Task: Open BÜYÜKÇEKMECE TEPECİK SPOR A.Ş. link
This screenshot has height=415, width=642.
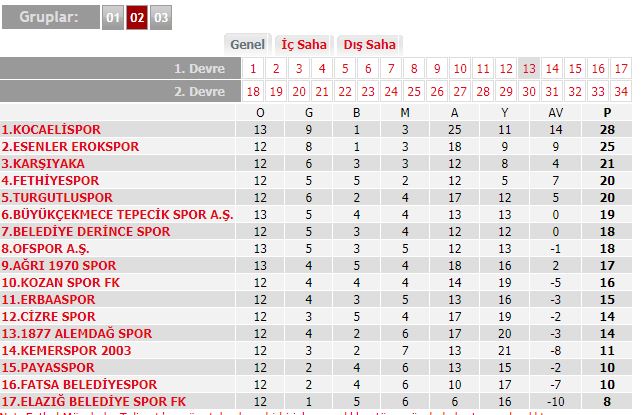Action: 118,214
